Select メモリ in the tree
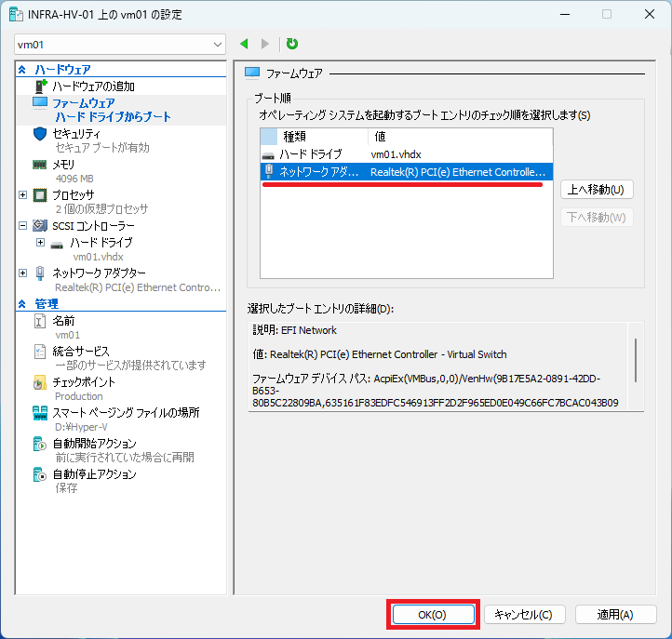 (x=63, y=165)
